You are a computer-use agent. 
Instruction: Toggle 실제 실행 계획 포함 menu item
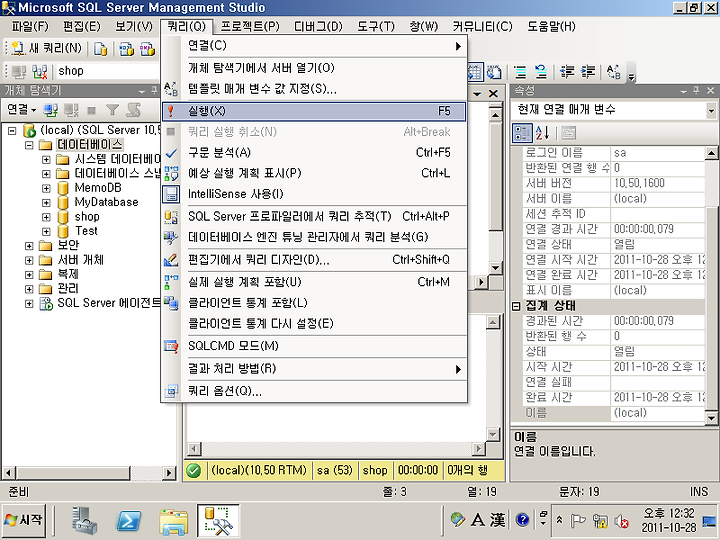point(314,282)
